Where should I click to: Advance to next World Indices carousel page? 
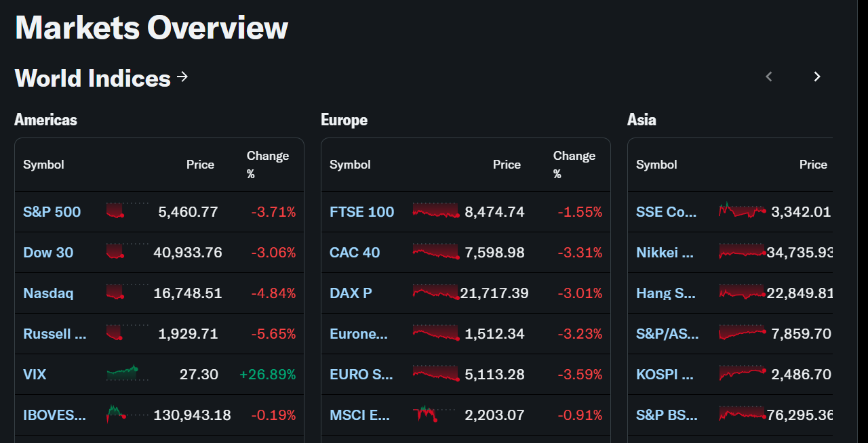[817, 77]
